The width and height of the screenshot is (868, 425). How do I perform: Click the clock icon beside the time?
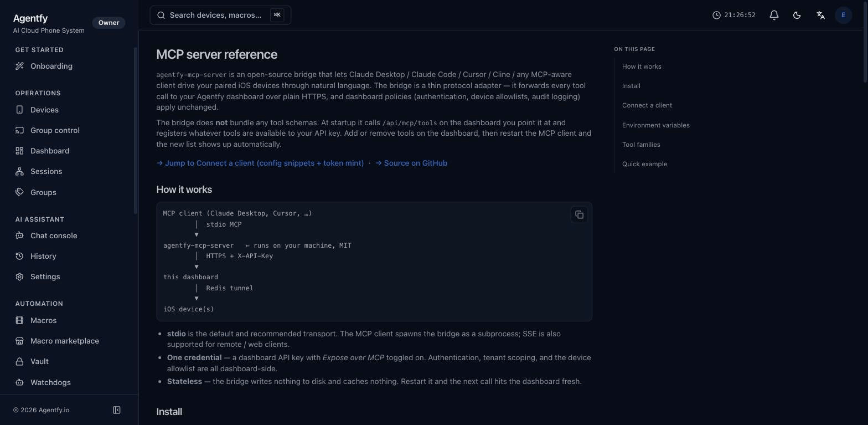716,15
